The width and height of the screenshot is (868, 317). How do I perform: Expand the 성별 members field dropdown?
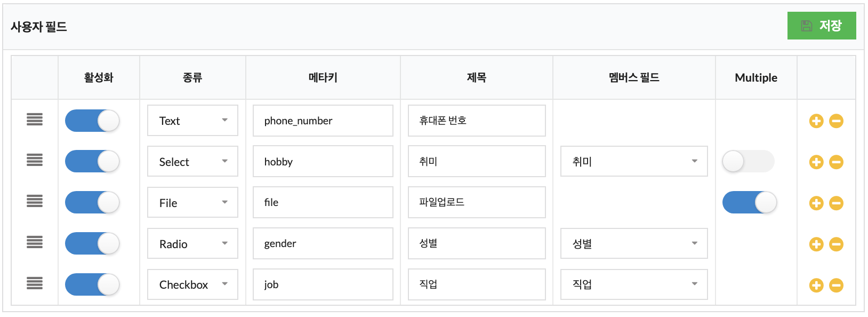click(x=634, y=243)
